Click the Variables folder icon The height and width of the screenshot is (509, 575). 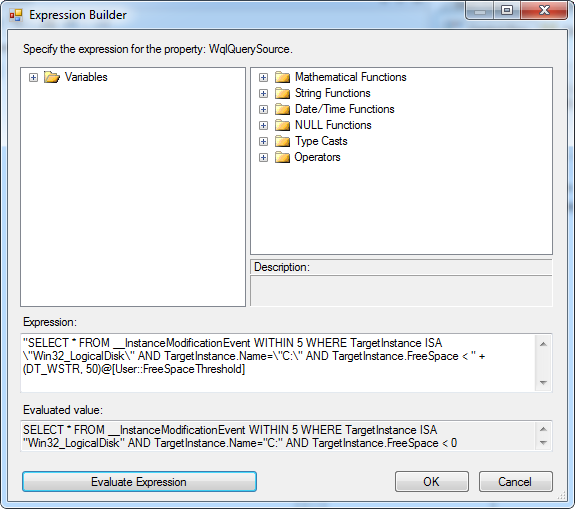click(52, 77)
